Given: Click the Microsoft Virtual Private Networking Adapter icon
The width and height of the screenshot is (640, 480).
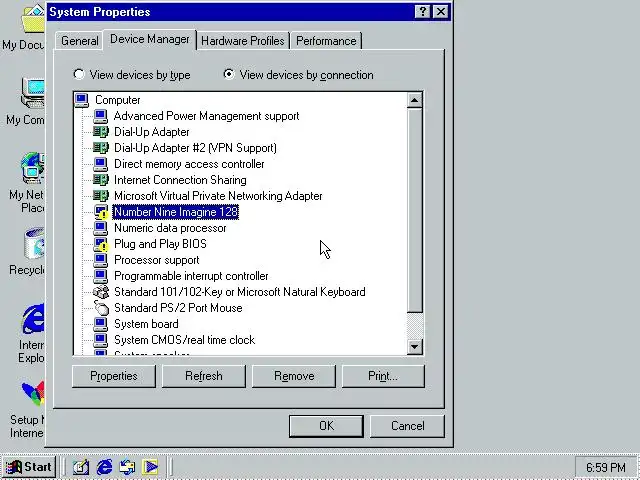Looking at the screenshot, I should pos(100,196).
